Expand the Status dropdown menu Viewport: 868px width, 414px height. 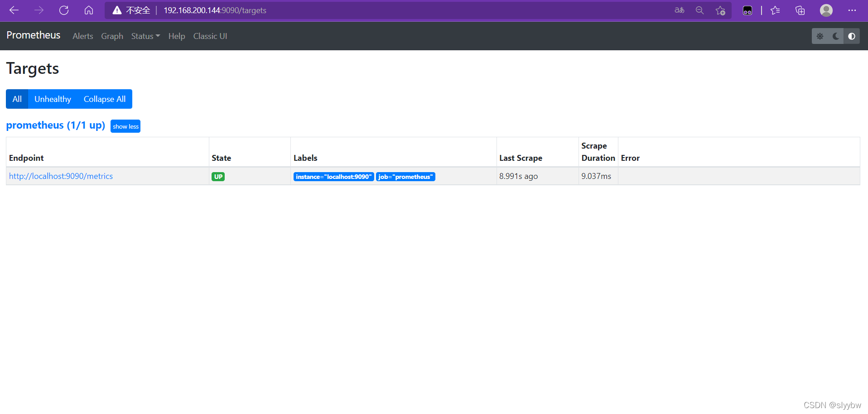(145, 36)
